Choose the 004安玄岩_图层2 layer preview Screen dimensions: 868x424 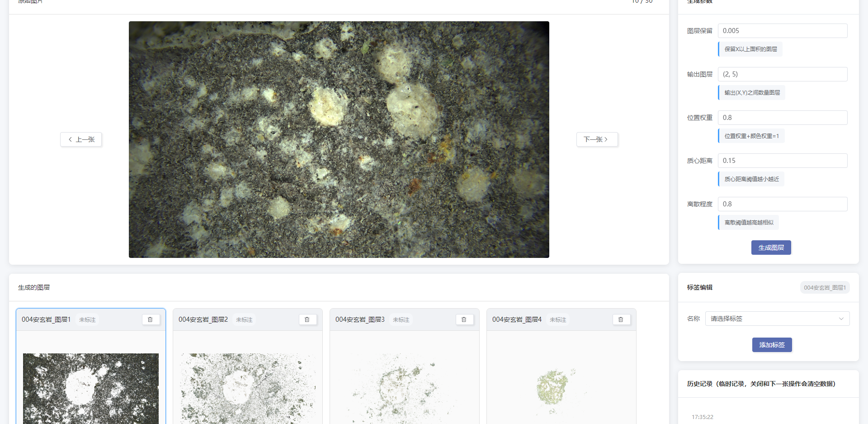[248, 388]
